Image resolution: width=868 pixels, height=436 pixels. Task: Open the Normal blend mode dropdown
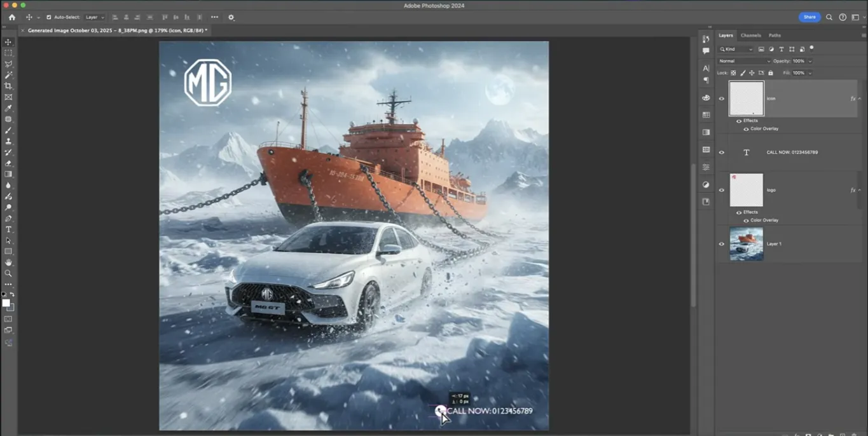pos(744,61)
